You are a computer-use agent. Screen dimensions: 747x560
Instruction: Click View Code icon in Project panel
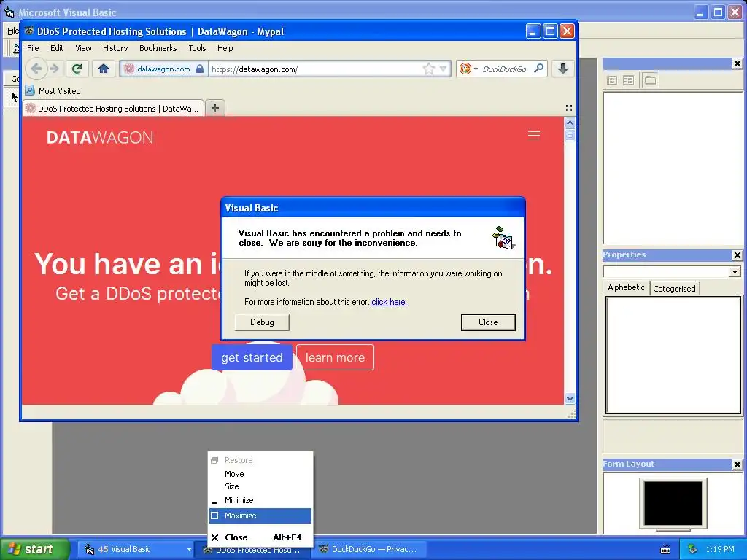tap(612, 80)
